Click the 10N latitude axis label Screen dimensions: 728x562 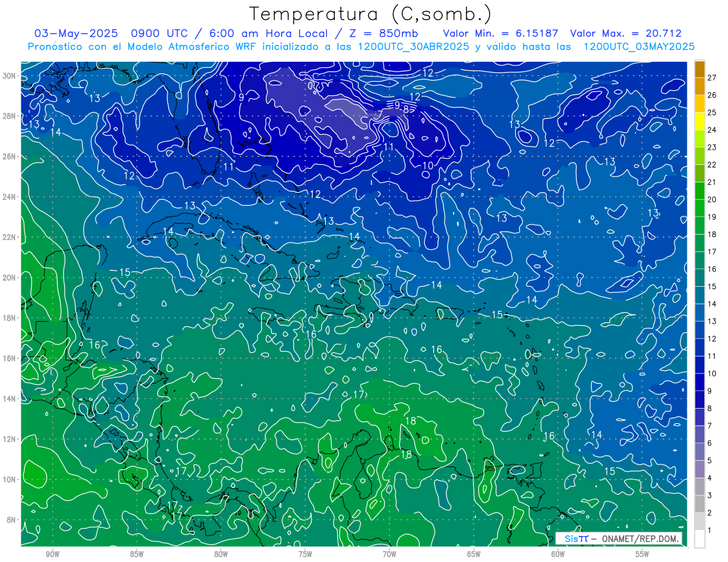[x=10, y=480]
